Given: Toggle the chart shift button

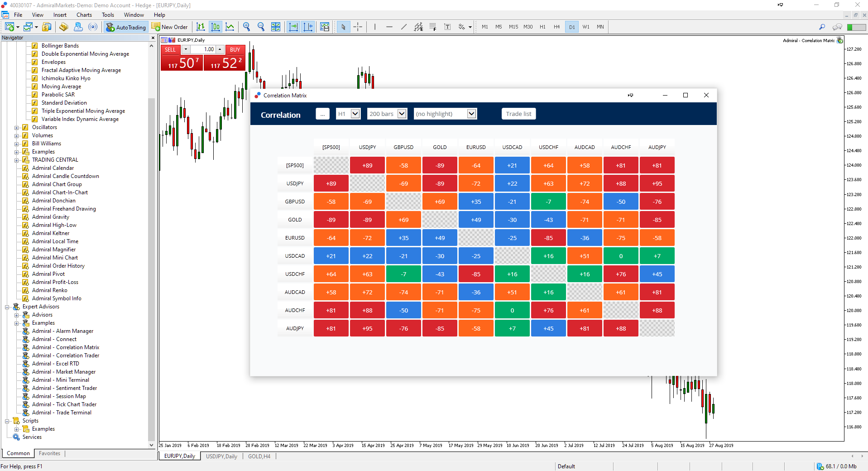Looking at the screenshot, I should pos(308,27).
